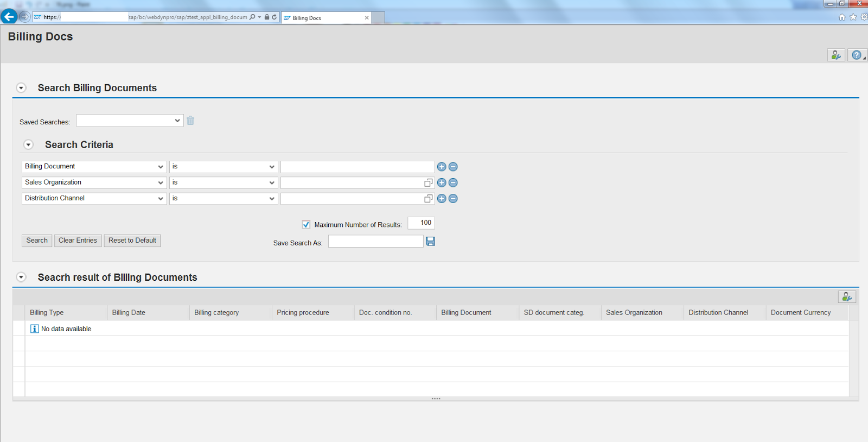Open a new browser tab
Image resolution: width=868 pixels, height=442 pixels.
(x=378, y=18)
